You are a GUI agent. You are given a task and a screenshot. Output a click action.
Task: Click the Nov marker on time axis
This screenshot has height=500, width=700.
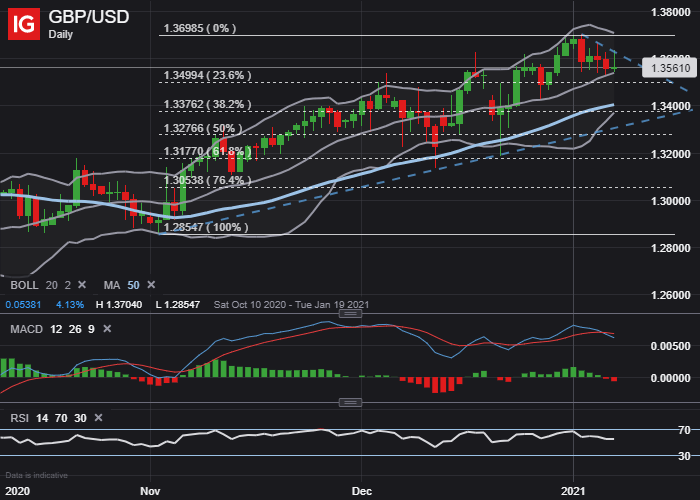point(151,491)
